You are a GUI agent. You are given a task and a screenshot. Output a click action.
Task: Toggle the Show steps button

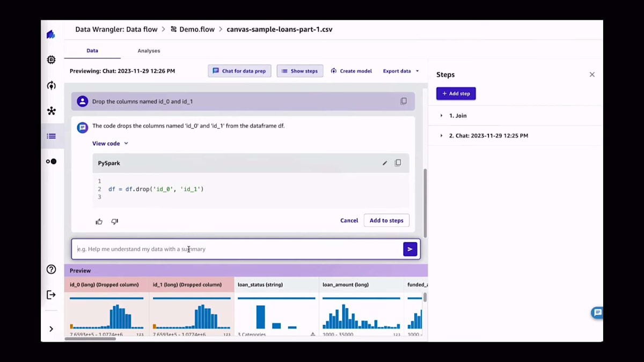click(x=300, y=71)
